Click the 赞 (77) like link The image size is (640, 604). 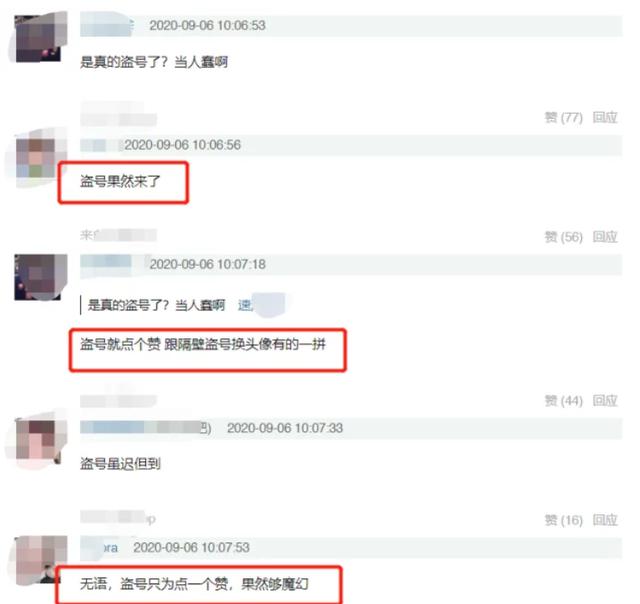563,118
